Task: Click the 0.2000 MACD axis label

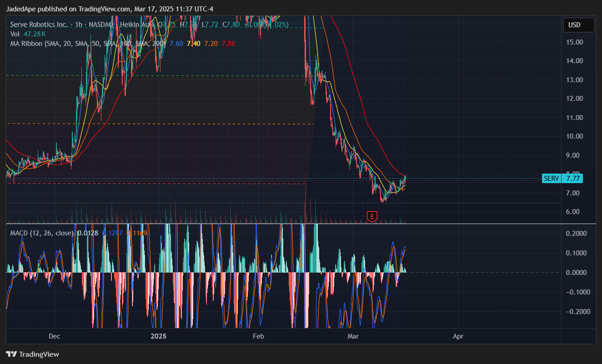Action: (x=577, y=234)
